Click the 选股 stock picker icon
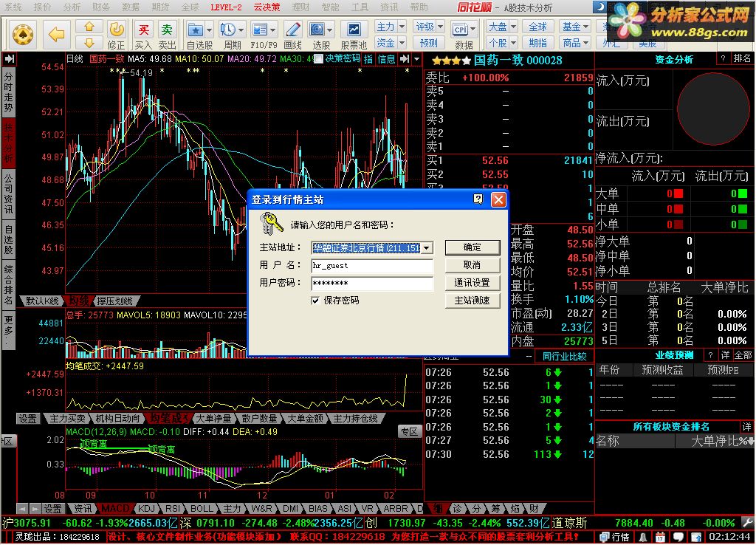This screenshot has height=545, width=756. [317, 30]
